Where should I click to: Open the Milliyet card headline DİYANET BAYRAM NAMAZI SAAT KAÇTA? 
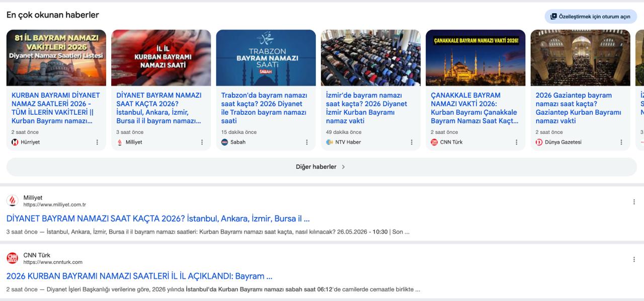click(159, 108)
